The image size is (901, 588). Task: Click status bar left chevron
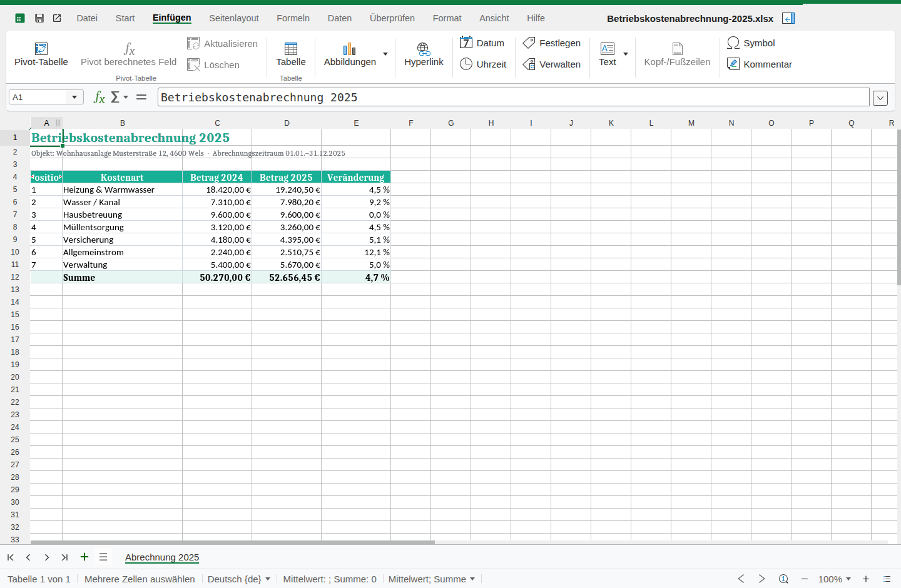pos(741,579)
